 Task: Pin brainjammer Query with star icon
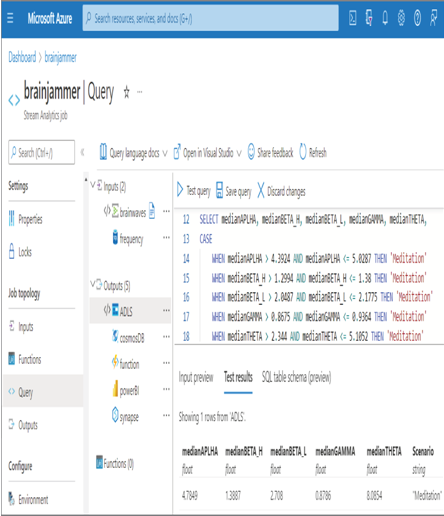tap(126, 92)
